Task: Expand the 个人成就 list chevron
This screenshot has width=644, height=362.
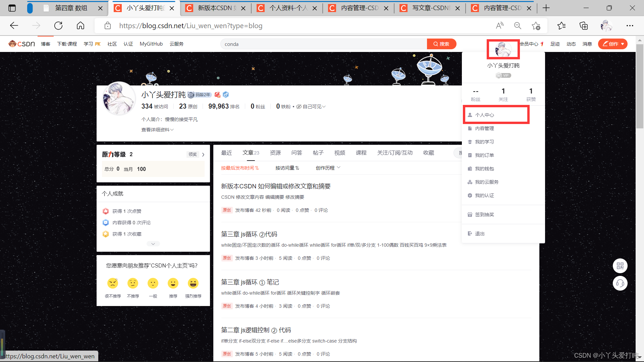Action: [x=153, y=244]
